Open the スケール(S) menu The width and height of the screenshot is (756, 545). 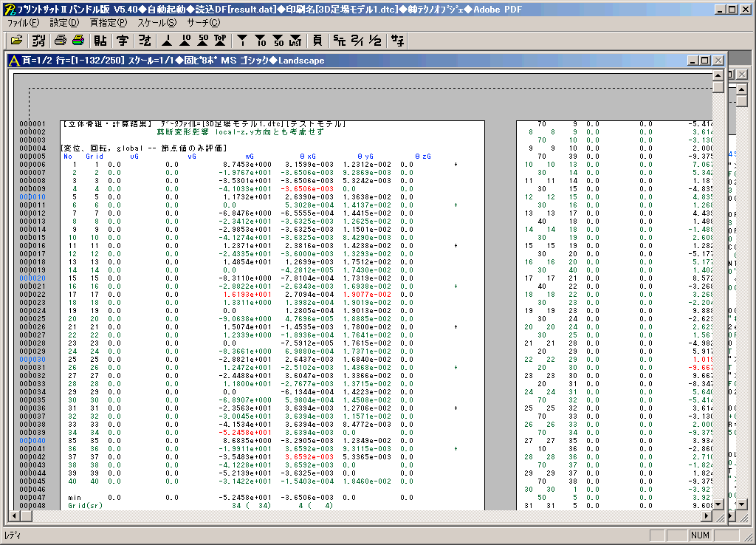pos(157,23)
